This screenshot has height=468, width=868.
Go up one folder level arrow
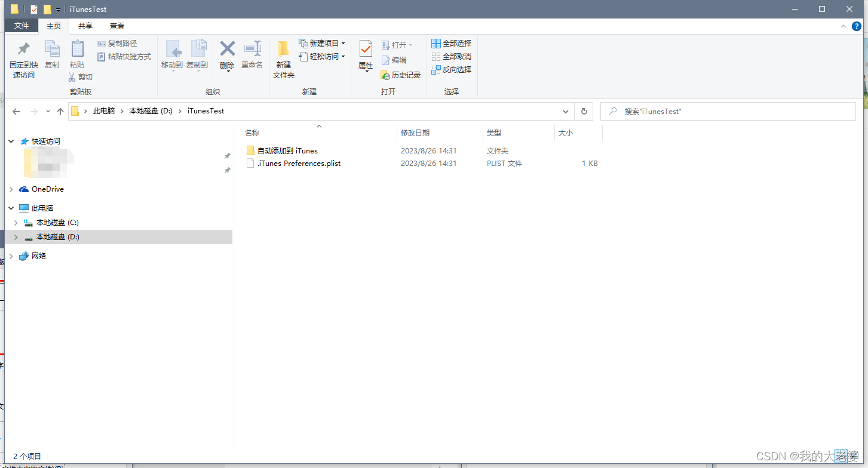click(x=60, y=112)
